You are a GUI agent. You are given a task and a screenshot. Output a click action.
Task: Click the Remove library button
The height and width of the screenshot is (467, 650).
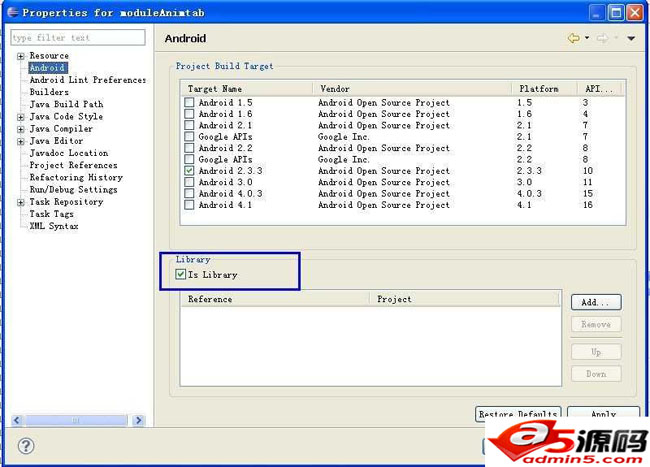pyautogui.click(x=596, y=324)
